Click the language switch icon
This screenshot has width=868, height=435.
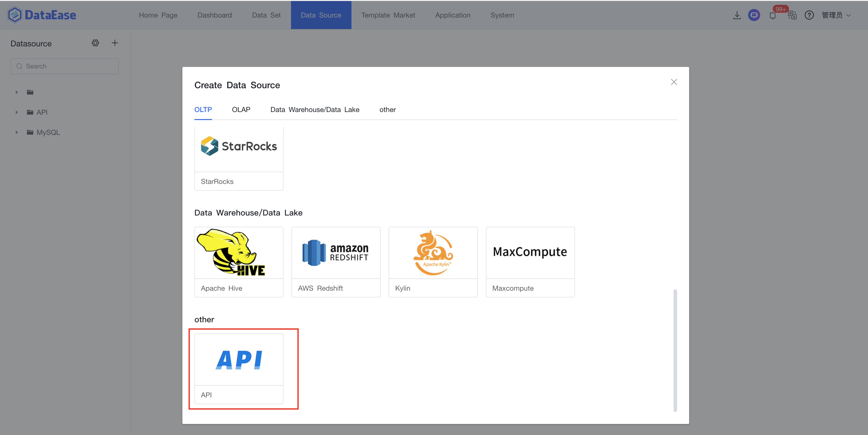(792, 15)
